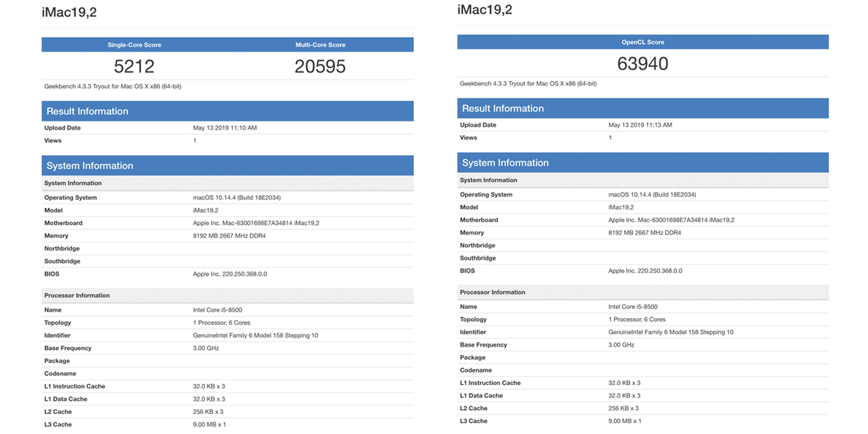868x434 pixels.
Task: Click upload date May 13 2019 11:13 AM
Action: click(640, 125)
